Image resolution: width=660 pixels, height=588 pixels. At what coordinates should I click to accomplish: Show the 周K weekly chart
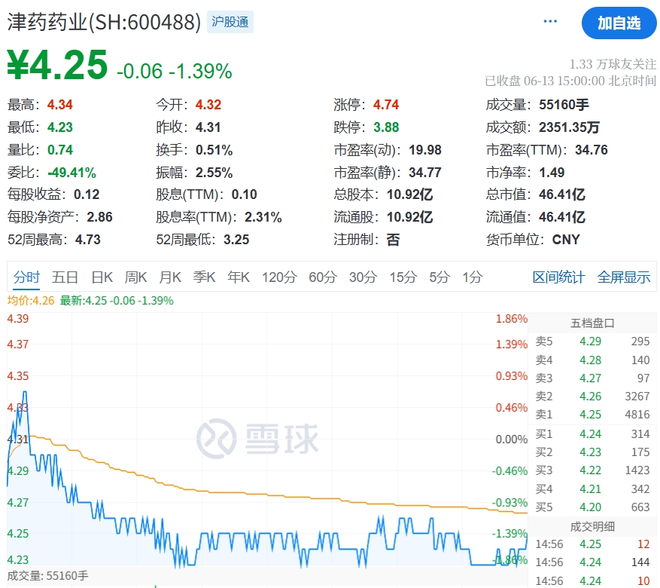(136, 277)
